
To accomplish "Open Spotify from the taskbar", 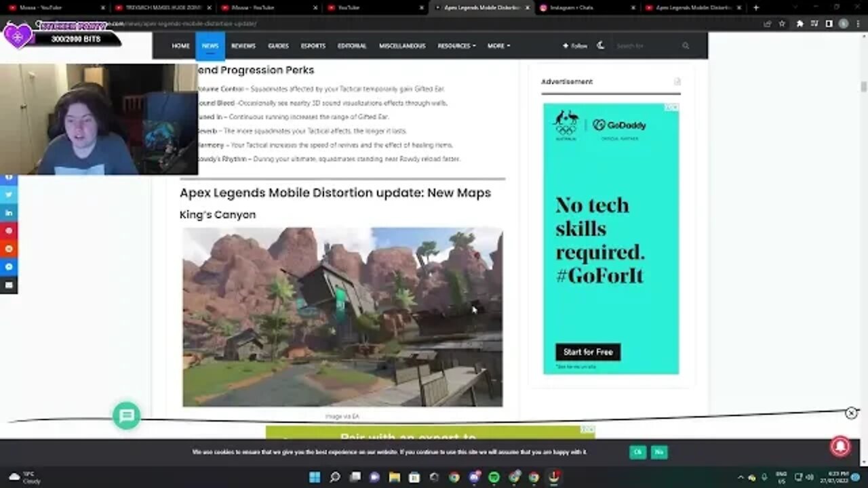I will tap(494, 476).
